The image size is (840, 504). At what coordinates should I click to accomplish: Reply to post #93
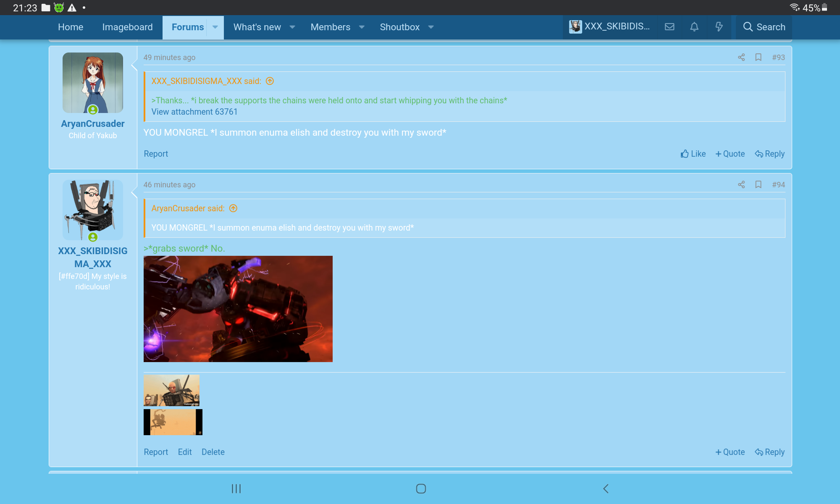coord(769,154)
